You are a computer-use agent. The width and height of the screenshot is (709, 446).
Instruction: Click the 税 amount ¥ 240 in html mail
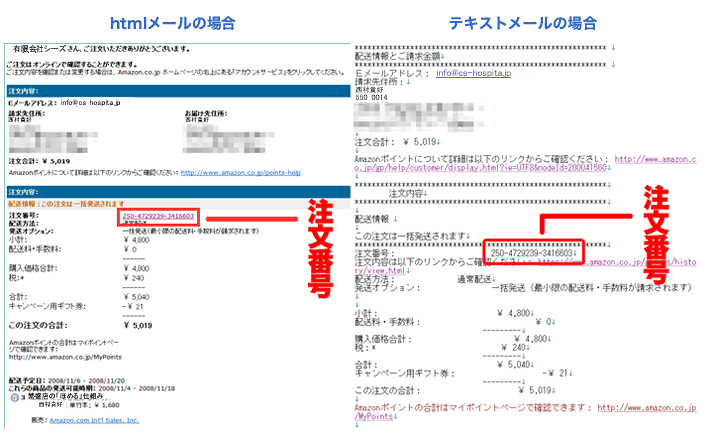tap(133, 278)
